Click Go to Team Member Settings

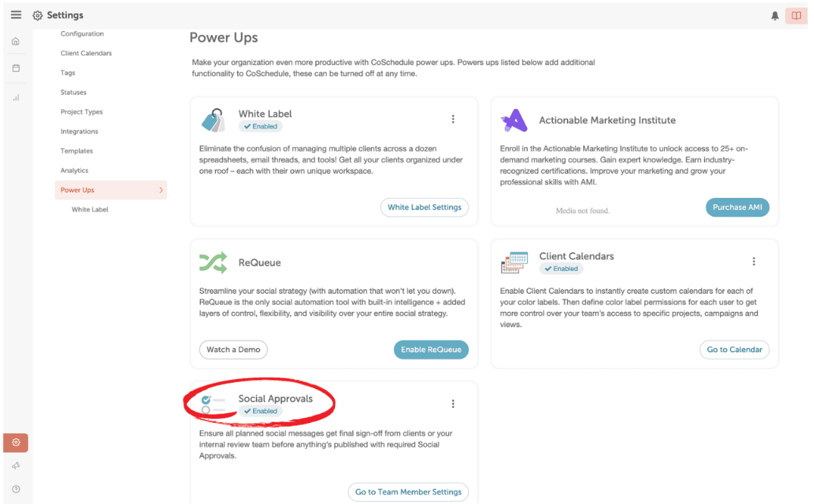click(x=408, y=492)
